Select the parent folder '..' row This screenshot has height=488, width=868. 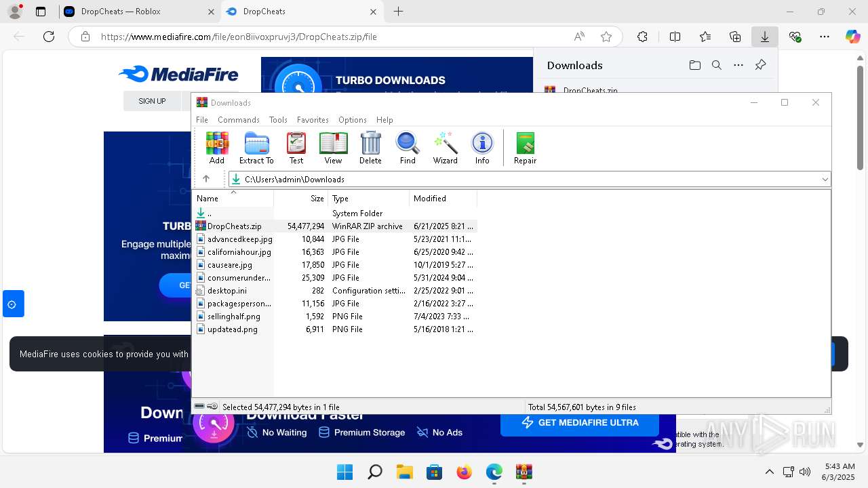click(x=336, y=213)
